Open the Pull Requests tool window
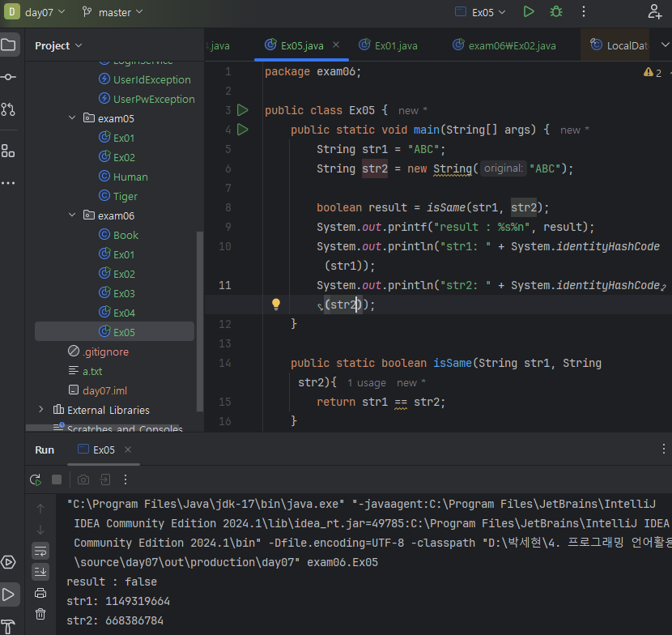The width and height of the screenshot is (672, 635). [8, 109]
